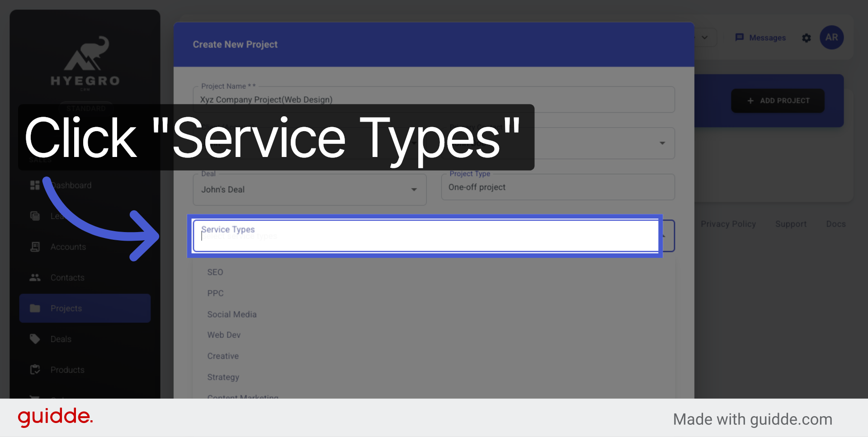Click the ADD PROJECT button
The image size is (868, 437).
tap(777, 100)
